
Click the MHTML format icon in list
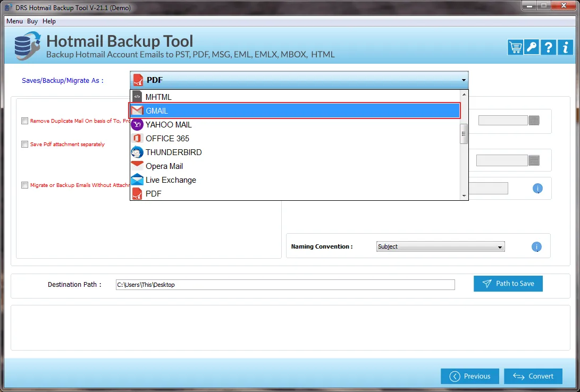coord(137,97)
